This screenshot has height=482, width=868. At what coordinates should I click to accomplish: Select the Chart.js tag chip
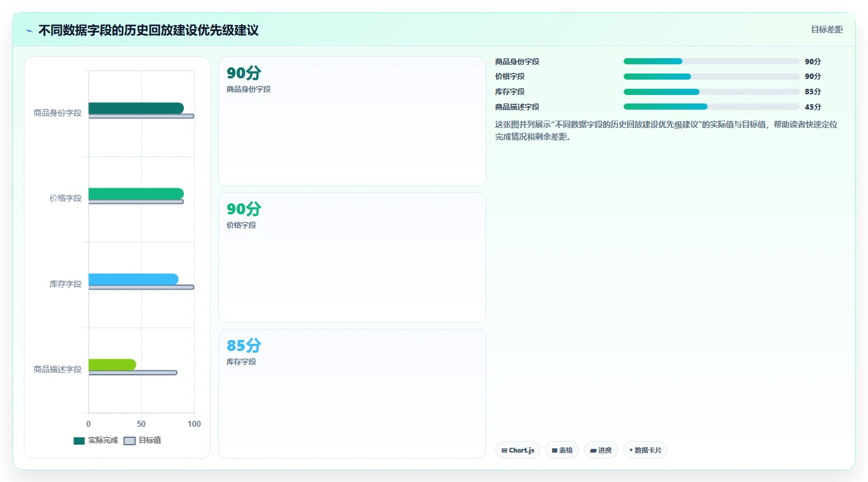tap(518, 450)
